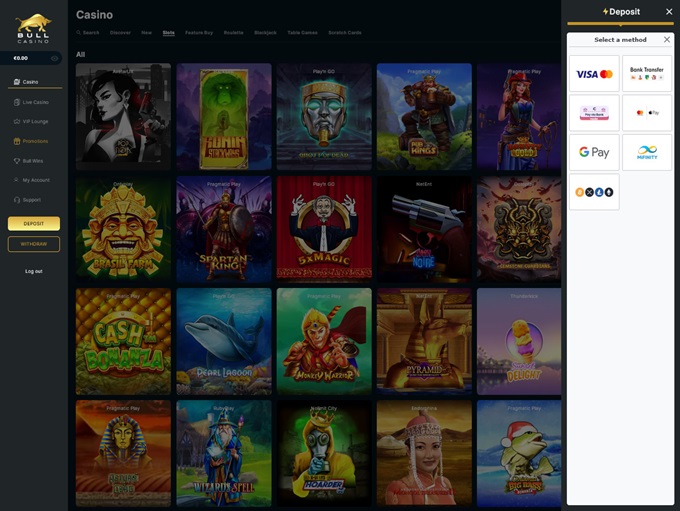Close the Deposit side panel

click(669, 12)
